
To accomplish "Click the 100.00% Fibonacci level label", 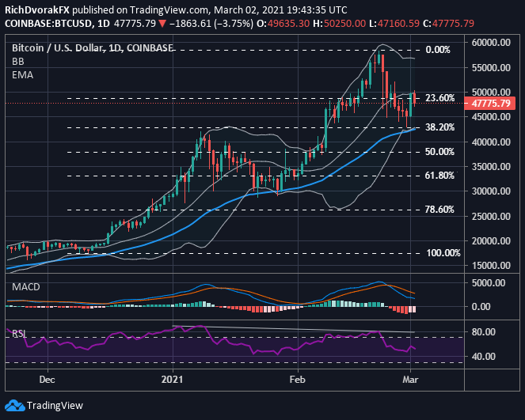I will click(x=443, y=253).
